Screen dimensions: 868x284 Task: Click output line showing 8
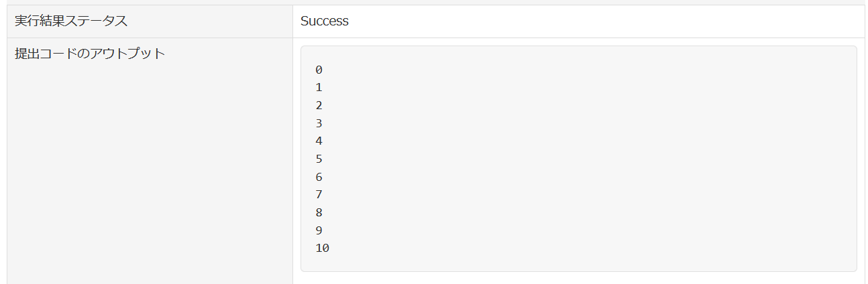319,212
